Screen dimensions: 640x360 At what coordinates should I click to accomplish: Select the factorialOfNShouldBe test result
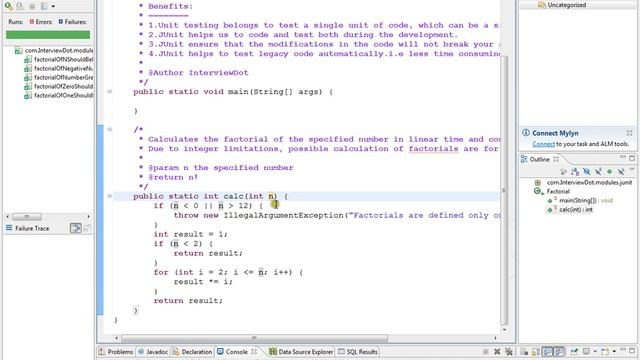(x=58, y=60)
